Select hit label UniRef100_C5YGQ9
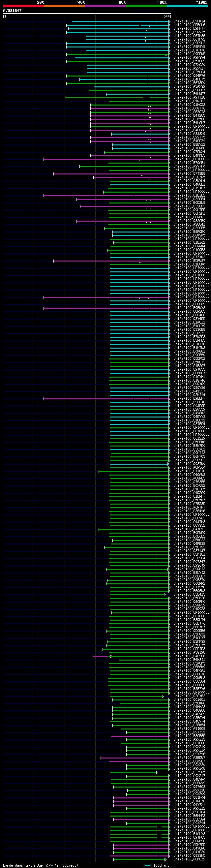Image resolution: width=211 pixels, height=868 pixels. click(189, 61)
